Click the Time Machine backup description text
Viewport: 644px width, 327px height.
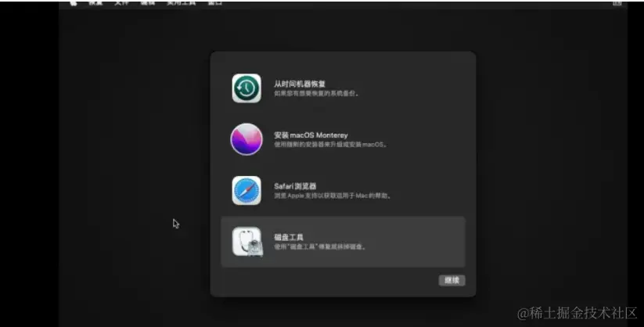317,93
